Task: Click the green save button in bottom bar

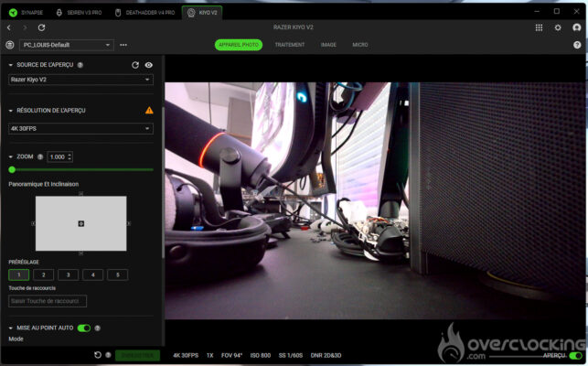Action: [137, 356]
